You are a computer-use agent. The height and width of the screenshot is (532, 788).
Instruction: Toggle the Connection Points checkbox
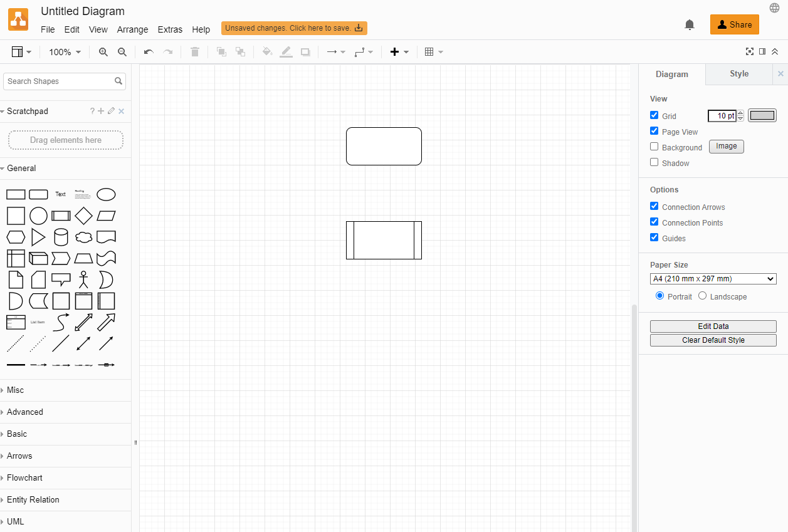tap(654, 222)
